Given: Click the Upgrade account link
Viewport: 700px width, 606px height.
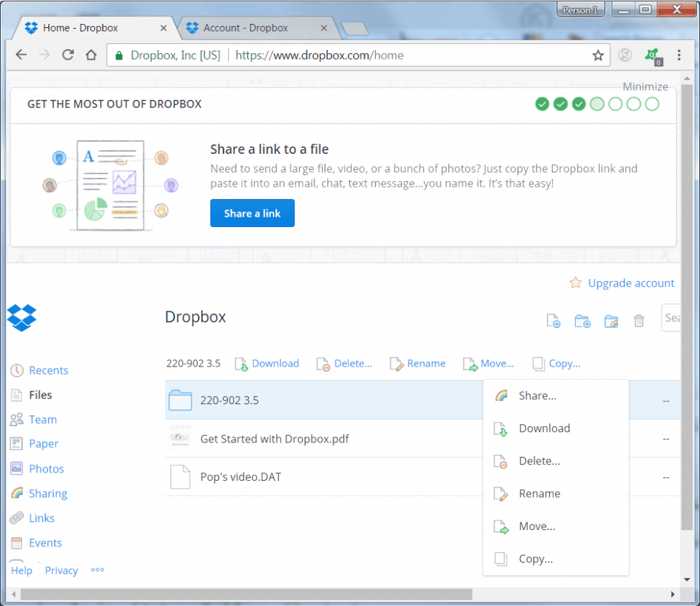Looking at the screenshot, I should [x=631, y=283].
